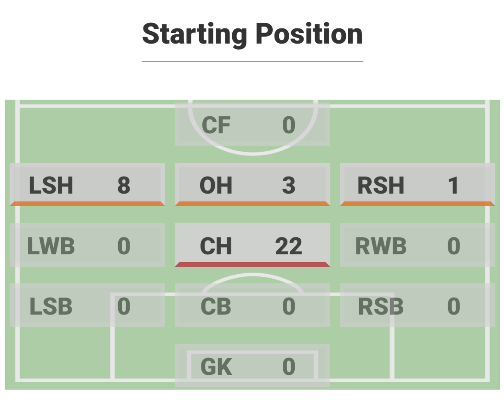Choose the LSB position tile
This screenshot has width=504, height=420.
pyautogui.click(x=87, y=305)
